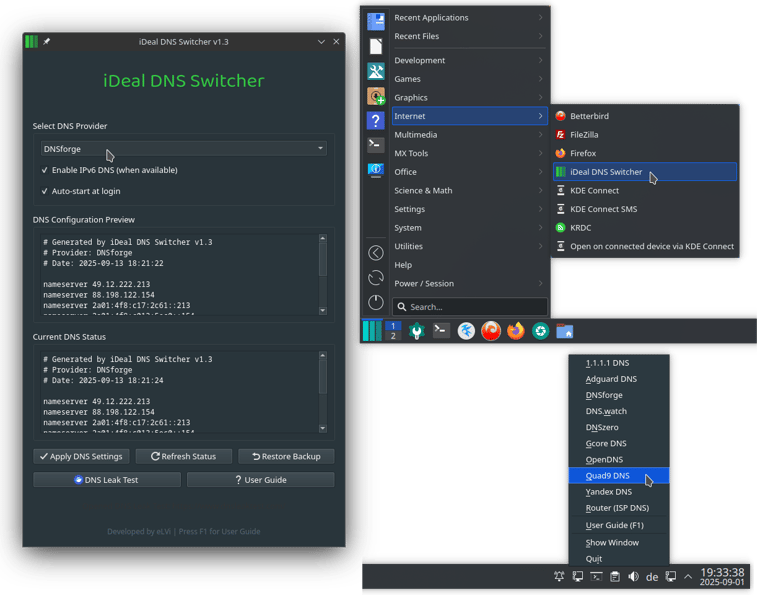The image size is (768, 595).
Task: Click the blue question mark help favorite
Action: 376,120
